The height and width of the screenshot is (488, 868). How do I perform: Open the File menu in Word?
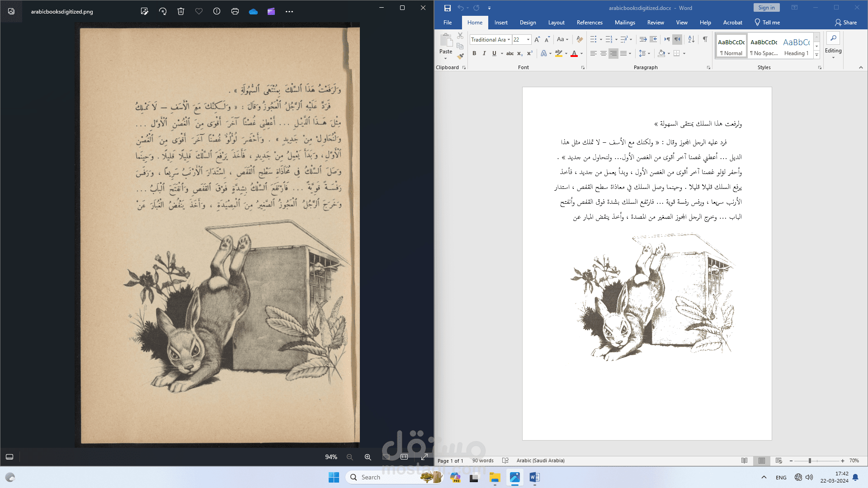click(448, 23)
